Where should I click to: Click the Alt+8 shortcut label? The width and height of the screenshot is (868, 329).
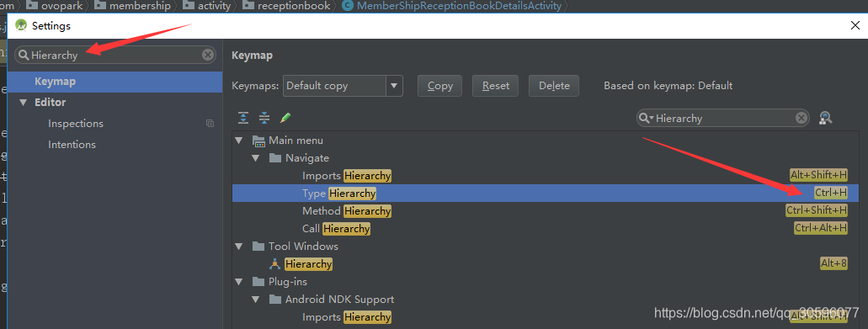pyautogui.click(x=833, y=263)
